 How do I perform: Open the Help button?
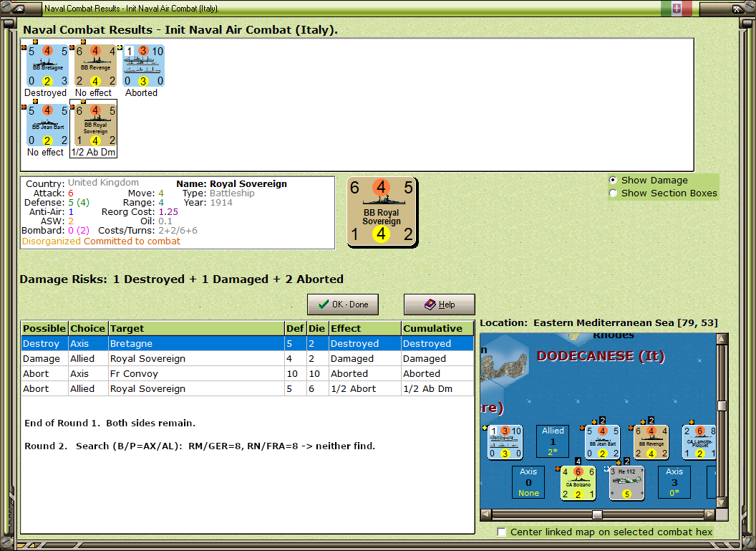440,305
